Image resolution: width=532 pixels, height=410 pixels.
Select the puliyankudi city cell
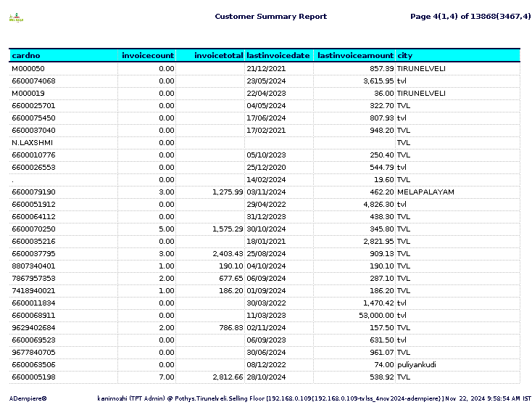pos(417,365)
